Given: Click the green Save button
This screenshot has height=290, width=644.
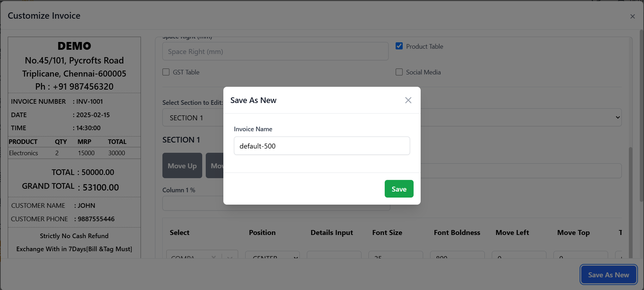Looking at the screenshot, I should tap(399, 189).
